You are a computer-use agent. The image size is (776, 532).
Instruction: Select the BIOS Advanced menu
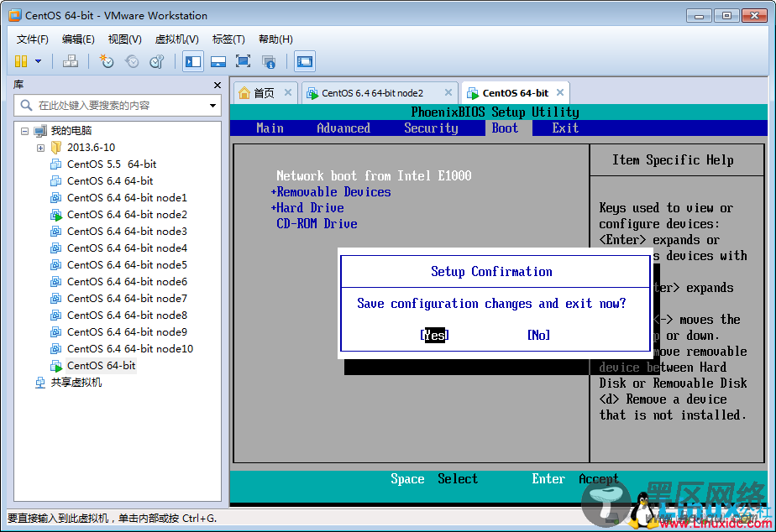[343, 128]
